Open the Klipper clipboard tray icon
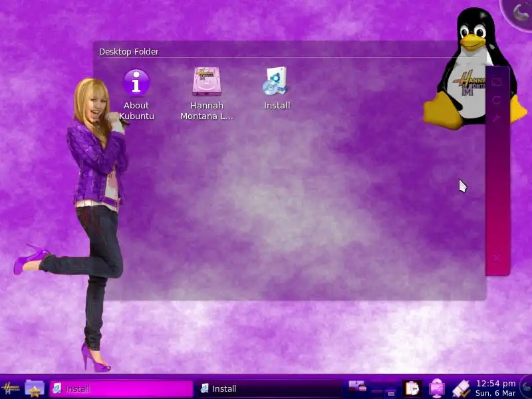 point(412,388)
